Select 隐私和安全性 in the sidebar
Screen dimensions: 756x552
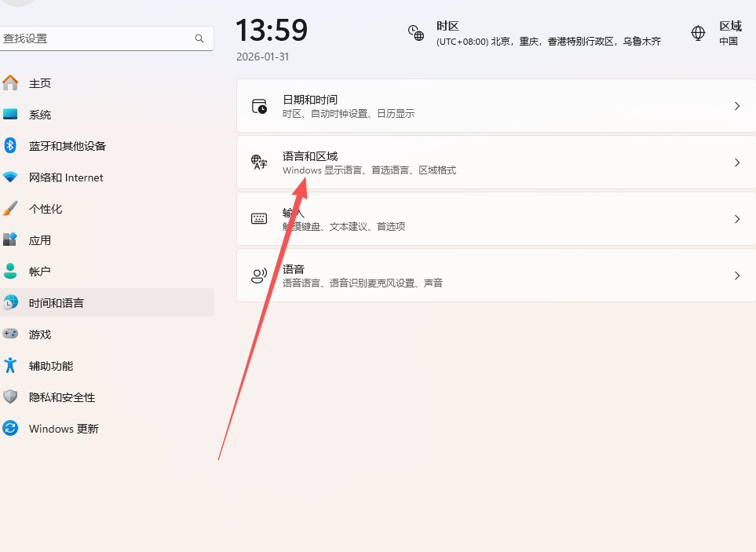point(106,397)
